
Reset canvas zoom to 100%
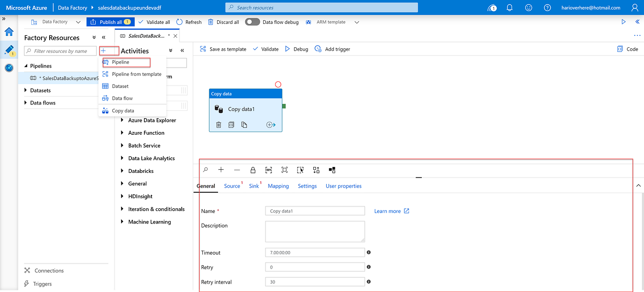(269, 170)
